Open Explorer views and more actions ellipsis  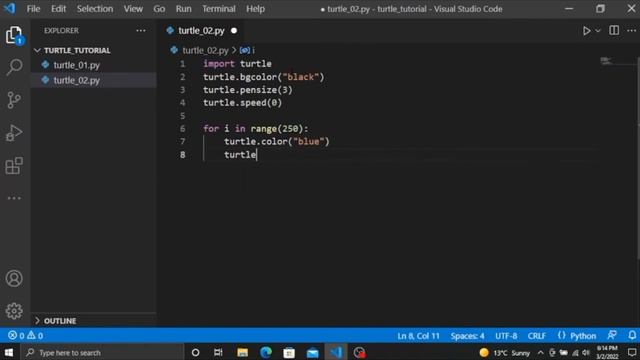(141, 31)
